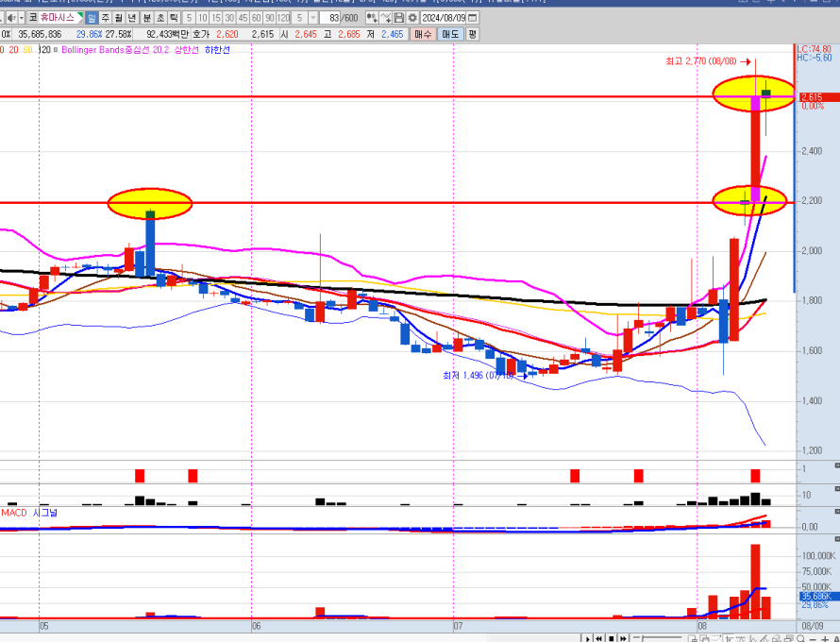Select the daily (일) chart period
The width and height of the screenshot is (840, 642).
click(92, 18)
